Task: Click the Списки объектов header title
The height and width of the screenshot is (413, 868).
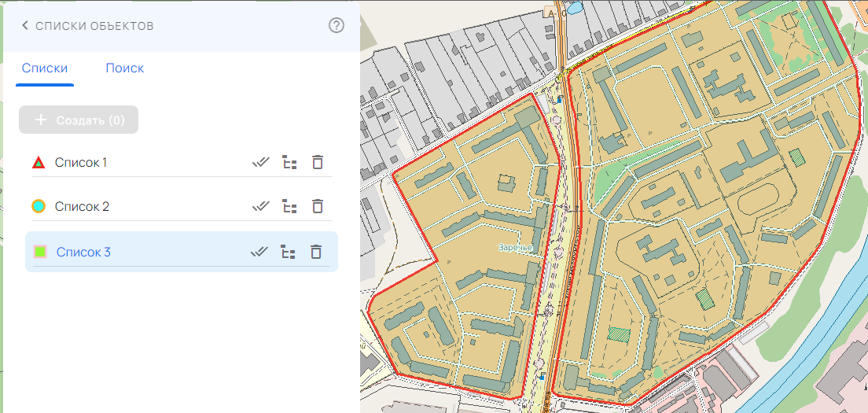Action: click(94, 26)
